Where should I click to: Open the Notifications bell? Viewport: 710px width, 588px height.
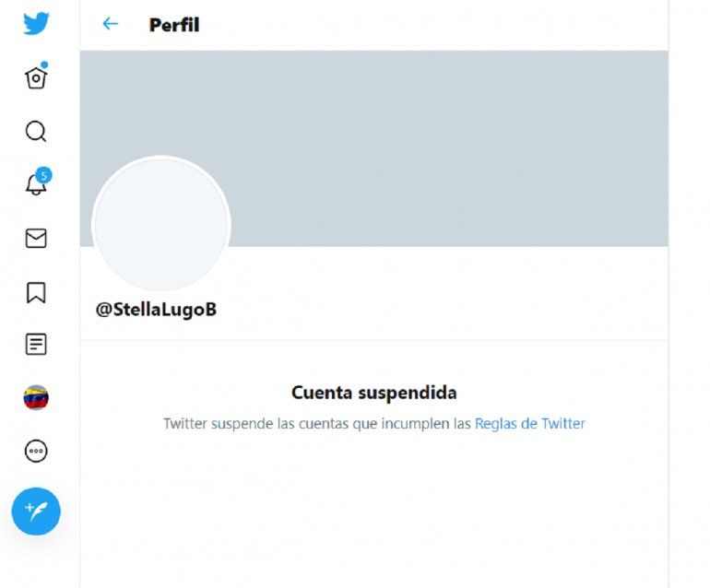pos(36,183)
